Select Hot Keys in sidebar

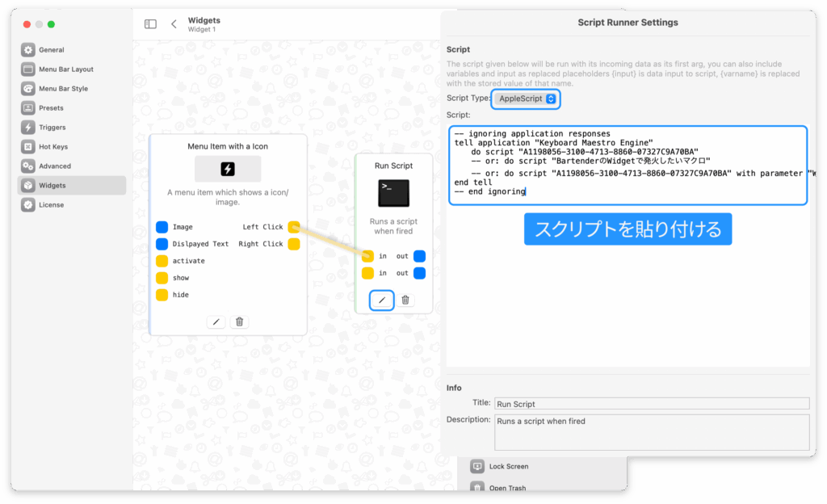coord(53,147)
